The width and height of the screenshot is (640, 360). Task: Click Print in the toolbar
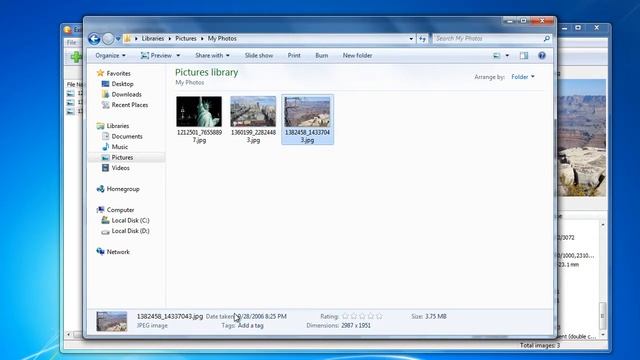click(294, 56)
